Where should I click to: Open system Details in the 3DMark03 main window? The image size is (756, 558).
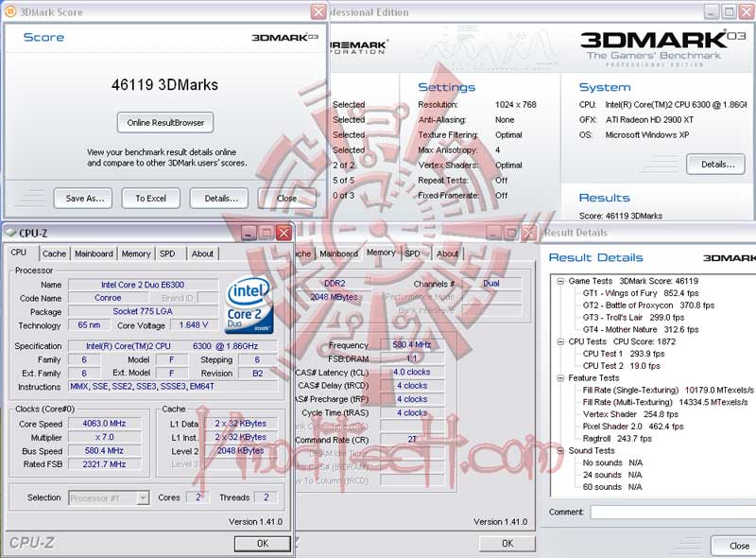coord(716,165)
